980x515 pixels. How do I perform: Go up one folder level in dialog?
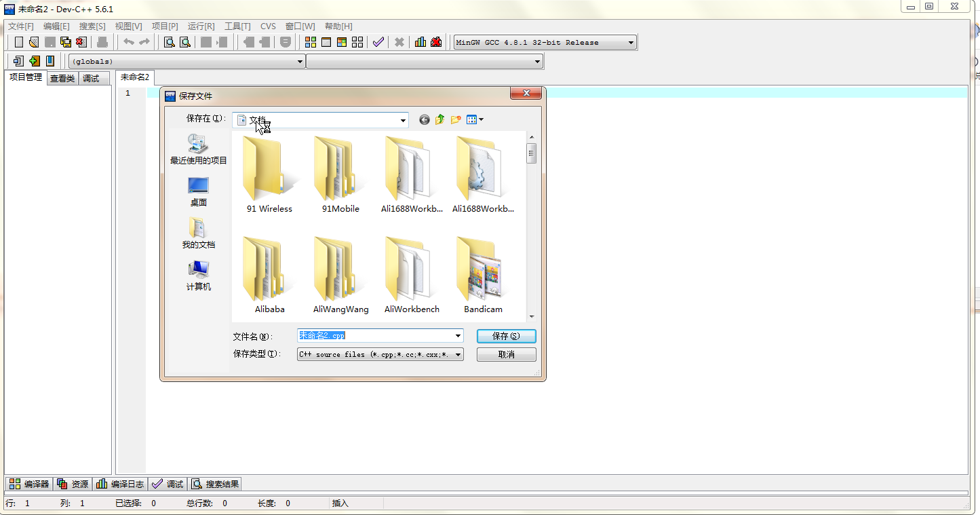tap(440, 119)
